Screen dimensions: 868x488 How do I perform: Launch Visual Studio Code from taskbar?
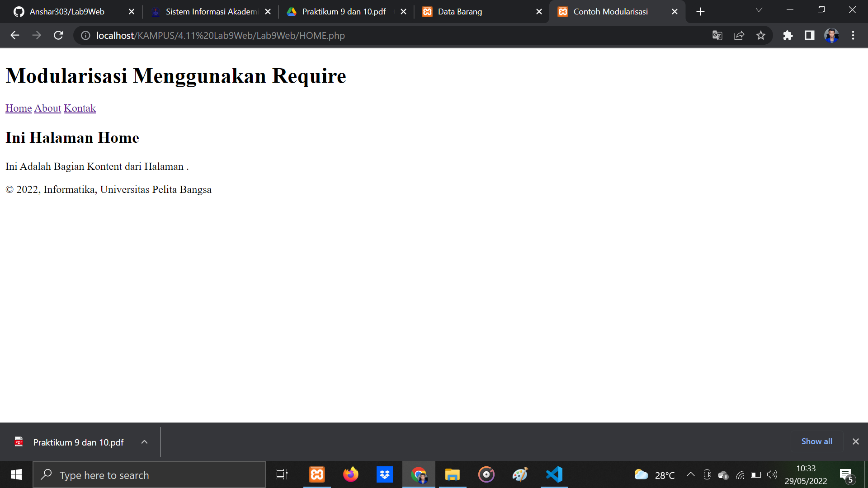554,474
